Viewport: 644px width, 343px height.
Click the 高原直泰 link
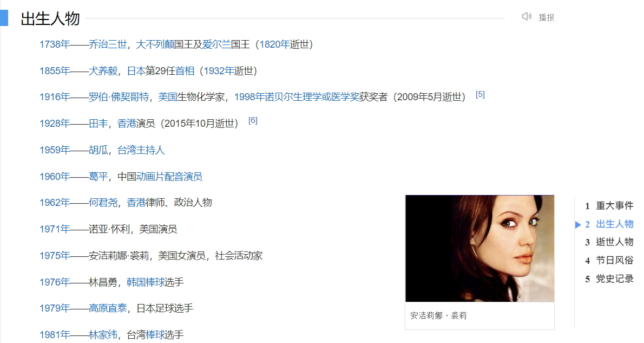[108, 308]
